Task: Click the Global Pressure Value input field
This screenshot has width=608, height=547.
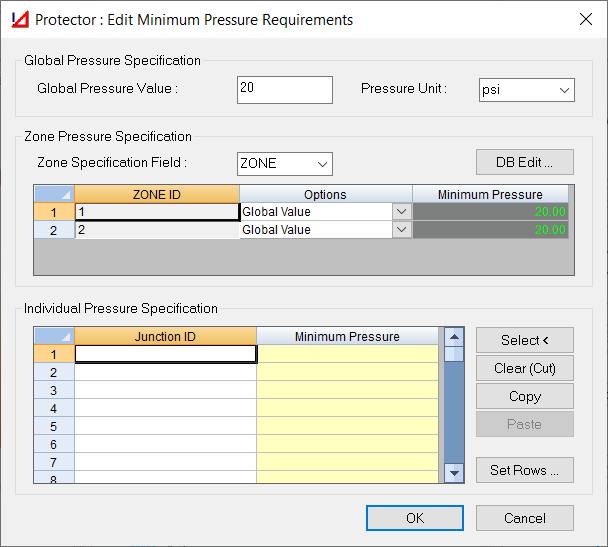Action: tap(285, 90)
